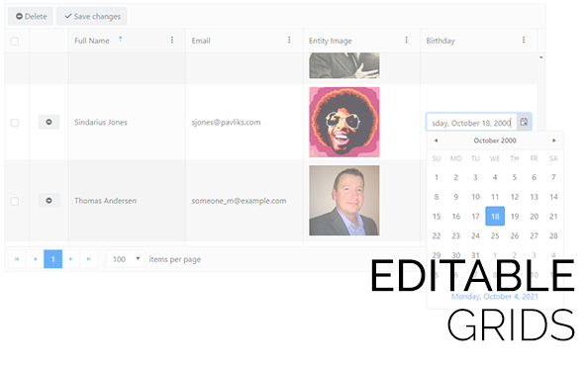Image resolution: width=588 pixels, height=372 pixels.
Task: Click the October 2000 calendar title
Action: 495,140
